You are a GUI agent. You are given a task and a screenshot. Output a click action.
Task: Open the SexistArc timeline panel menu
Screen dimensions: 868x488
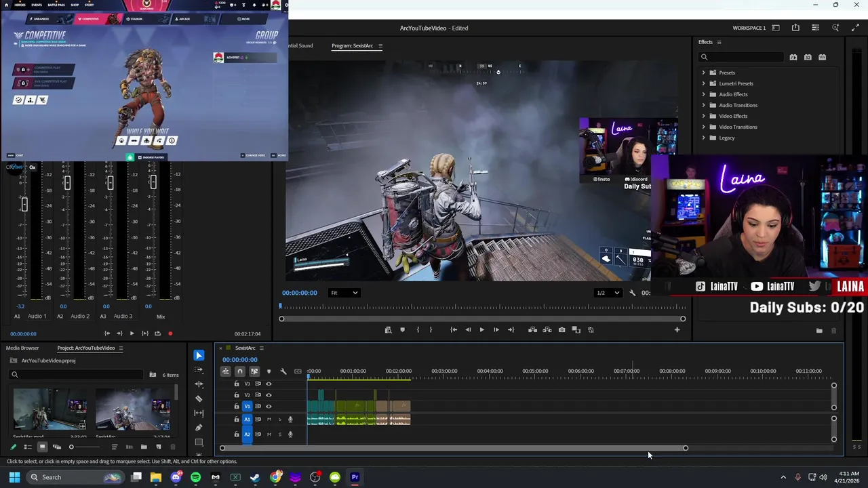coord(261,348)
